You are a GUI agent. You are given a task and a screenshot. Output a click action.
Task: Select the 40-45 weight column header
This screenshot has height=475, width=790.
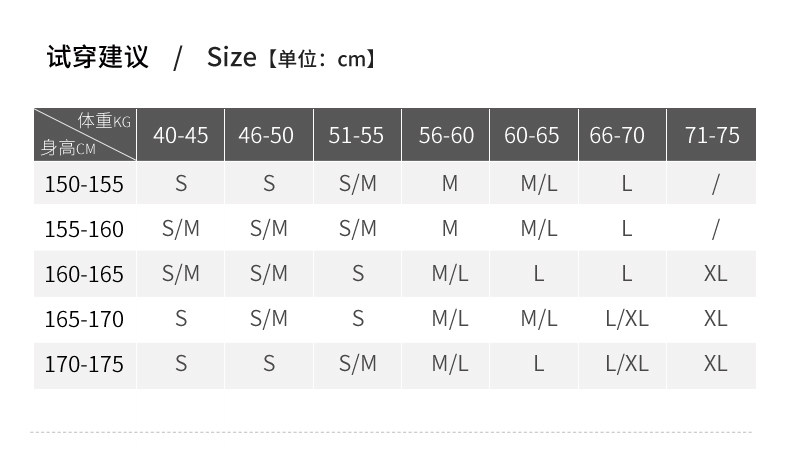coord(180,135)
